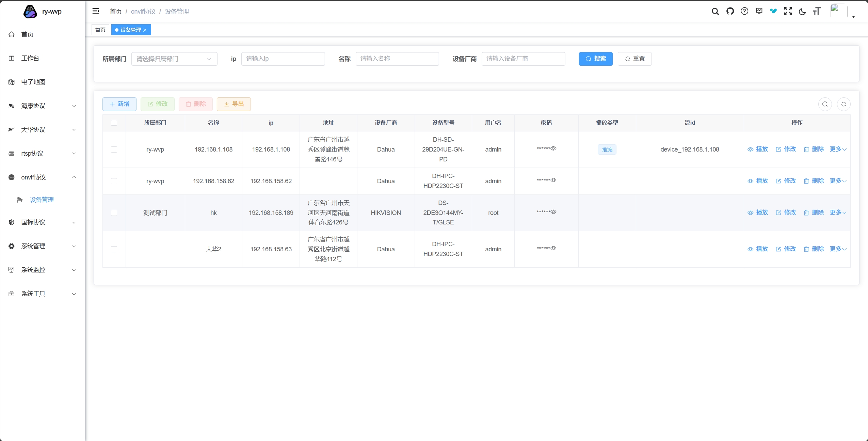Open 电子地图 in the sidebar
Viewport: 868px width, 441px height.
33,82
